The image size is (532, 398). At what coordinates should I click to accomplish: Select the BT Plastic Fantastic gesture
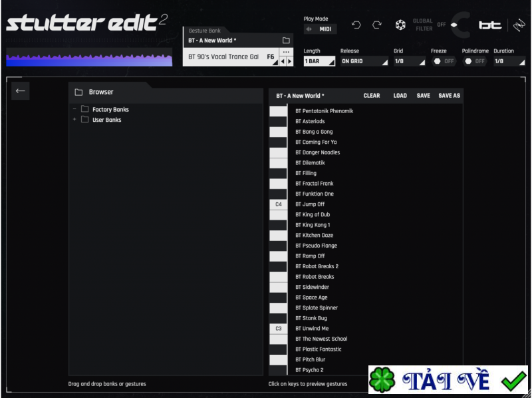(x=319, y=349)
